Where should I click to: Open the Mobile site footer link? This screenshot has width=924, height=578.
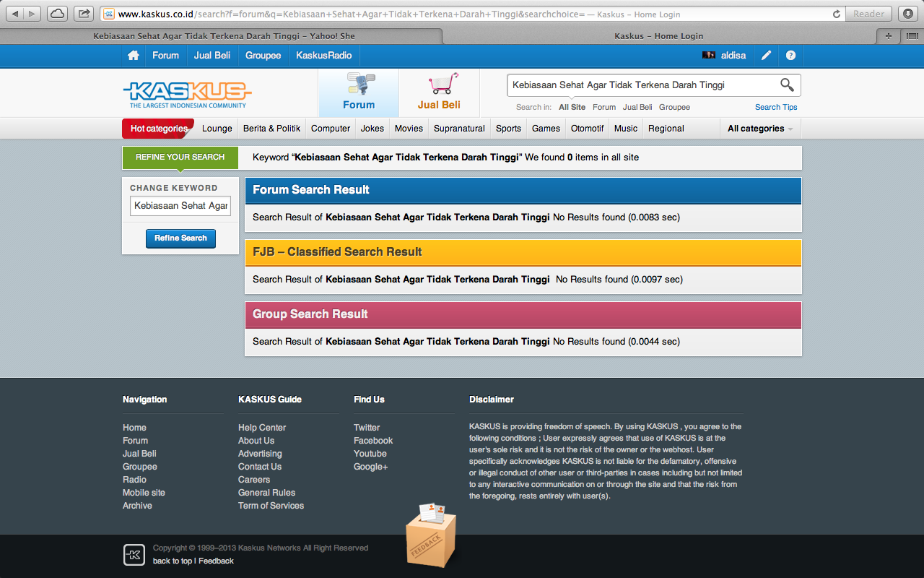coord(144,493)
